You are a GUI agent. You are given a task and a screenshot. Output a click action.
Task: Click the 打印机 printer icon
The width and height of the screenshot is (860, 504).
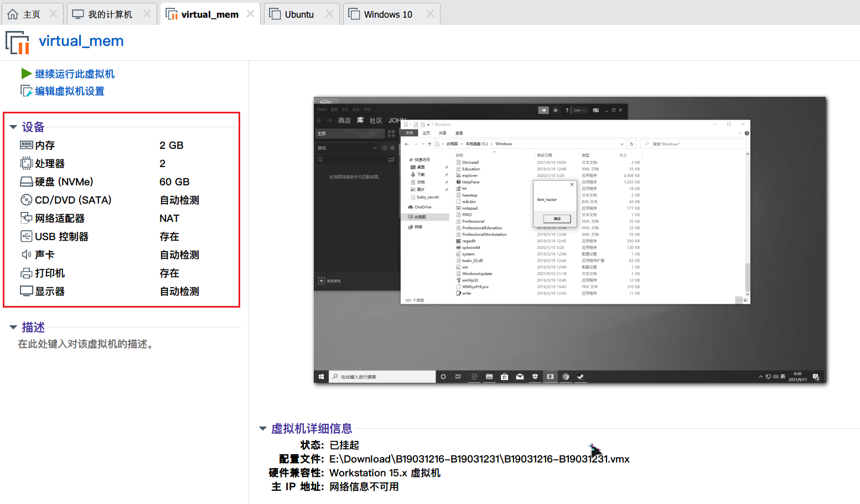tap(26, 273)
